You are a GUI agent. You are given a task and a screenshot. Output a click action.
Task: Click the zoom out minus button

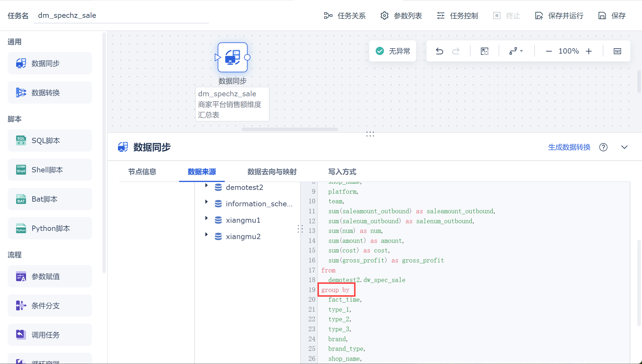click(549, 51)
